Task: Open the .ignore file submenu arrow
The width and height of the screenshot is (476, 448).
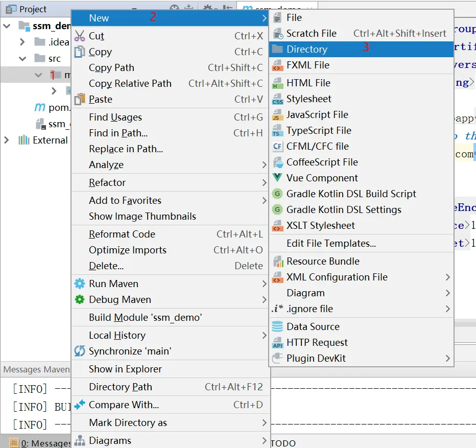Action: point(448,309)
